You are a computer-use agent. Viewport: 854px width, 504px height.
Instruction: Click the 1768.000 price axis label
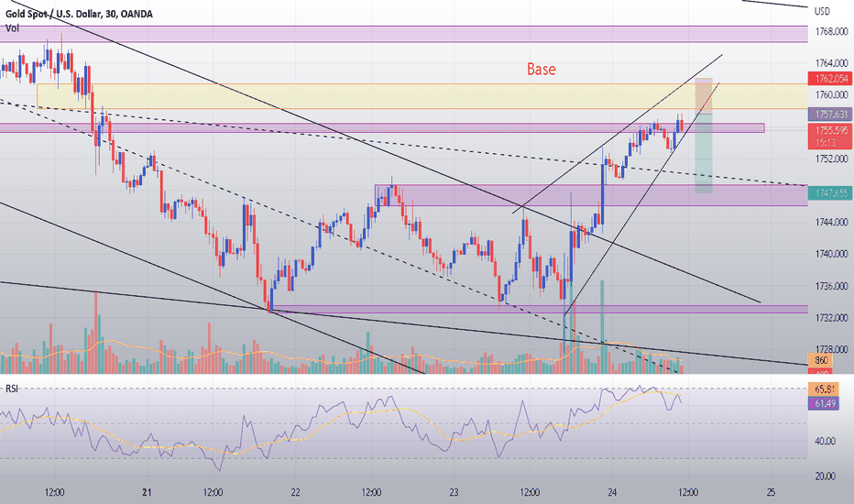(x=832, y=31)
